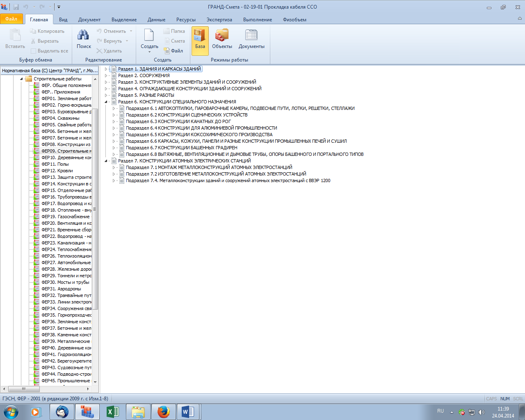Switch to База mode
This screenshot has height=420, width=525.
pyautogui.click(x=200, y=39)
